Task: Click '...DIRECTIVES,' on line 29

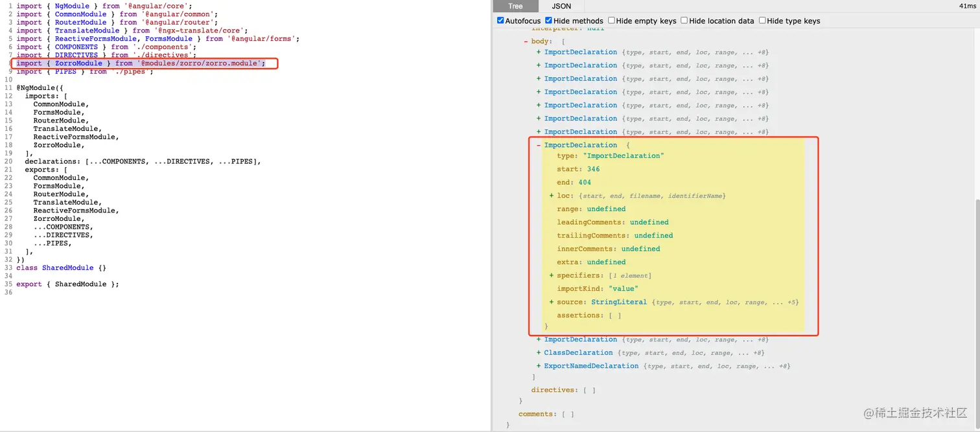Action: click(64, 235)
